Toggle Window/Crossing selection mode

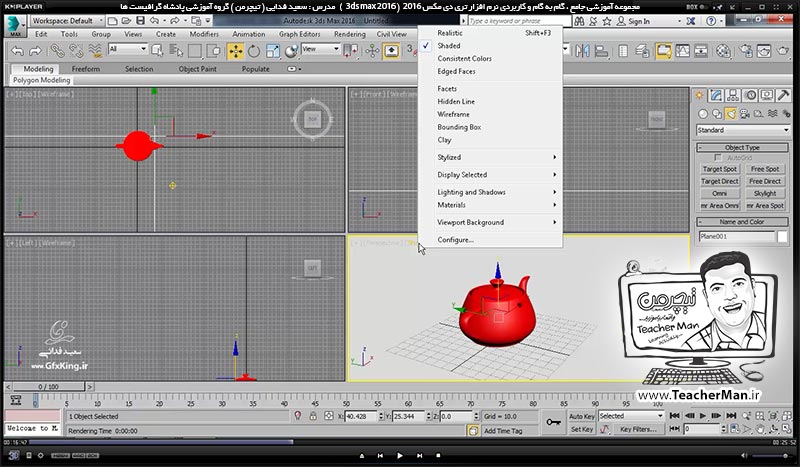214,51
